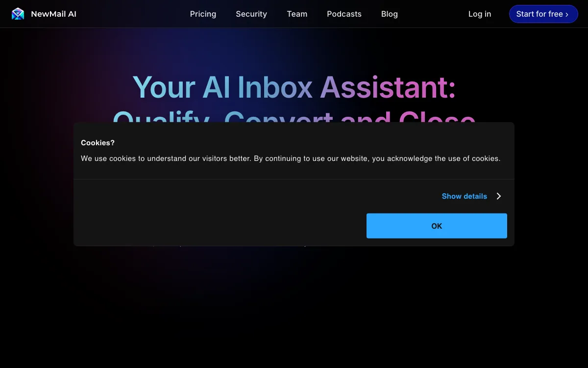Open the Blog link
Viewport: 588px width, 368px height.
390,14
